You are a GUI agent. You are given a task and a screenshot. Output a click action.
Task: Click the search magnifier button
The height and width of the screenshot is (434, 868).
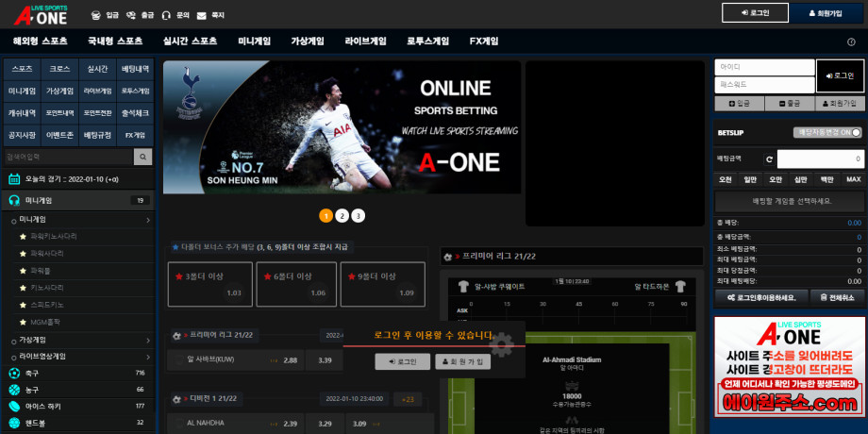pyautogui.click(x=142, y=158)
